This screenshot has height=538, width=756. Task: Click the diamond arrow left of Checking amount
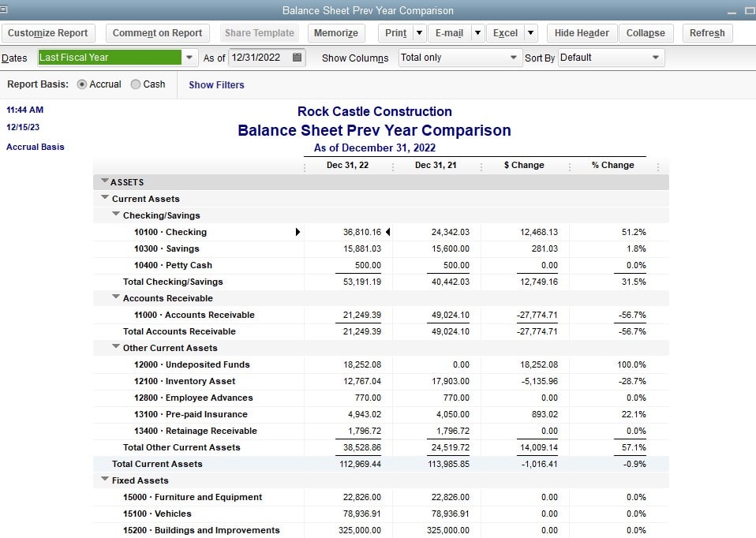click(298, 232)
